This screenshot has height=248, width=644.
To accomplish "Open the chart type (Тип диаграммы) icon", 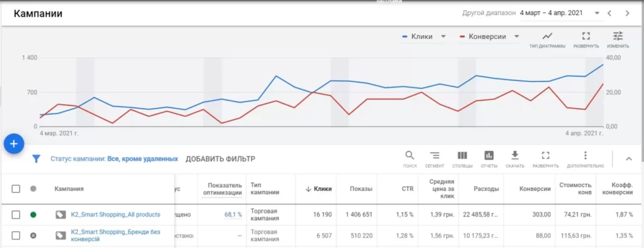I will pyautogui.click(x=547, y=36).
